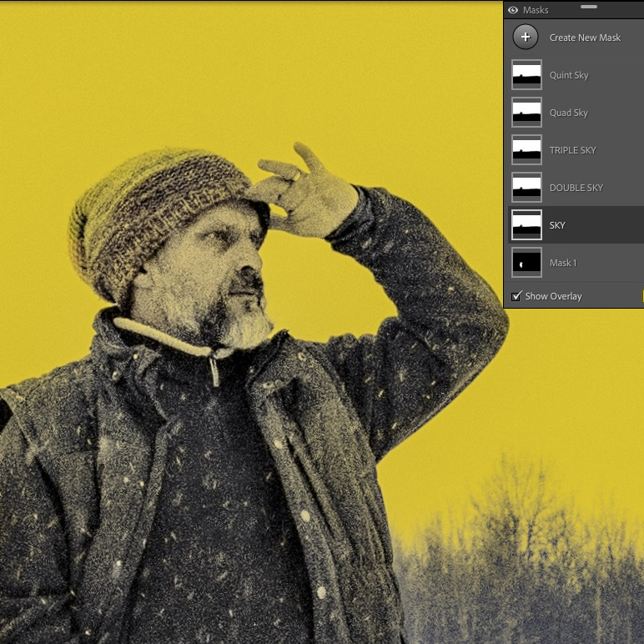Select the Mask 1 thumbnail
The image size is (644, 644).
click(x=526, y=263)
